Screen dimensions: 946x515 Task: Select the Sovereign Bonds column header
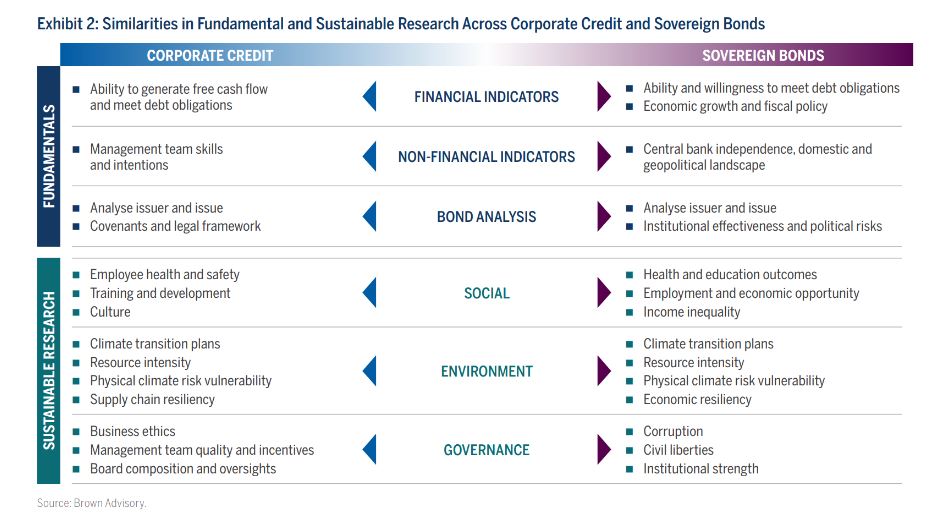coord(763,56)
